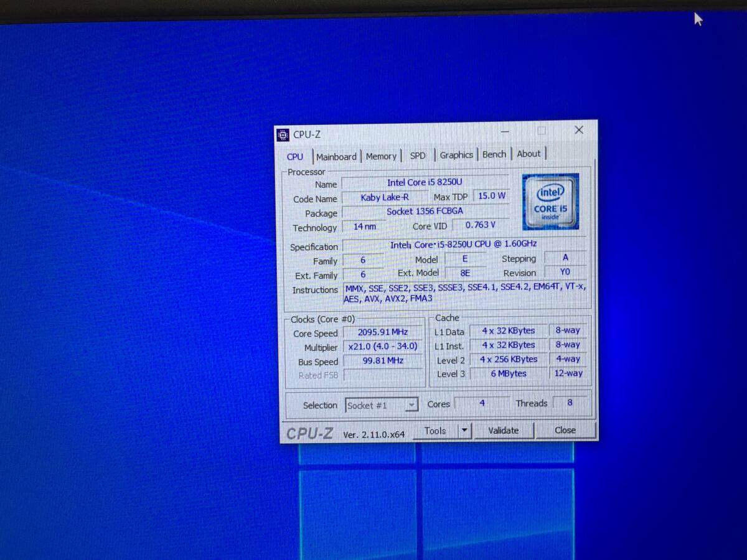Switch to the CPU tab
Image resolution: width=747 pixels, height=560 pixels.
295,157
